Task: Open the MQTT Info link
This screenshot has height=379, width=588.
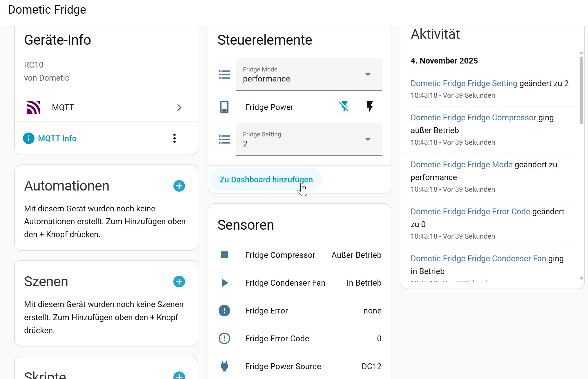Action: (x=57, y=138)
